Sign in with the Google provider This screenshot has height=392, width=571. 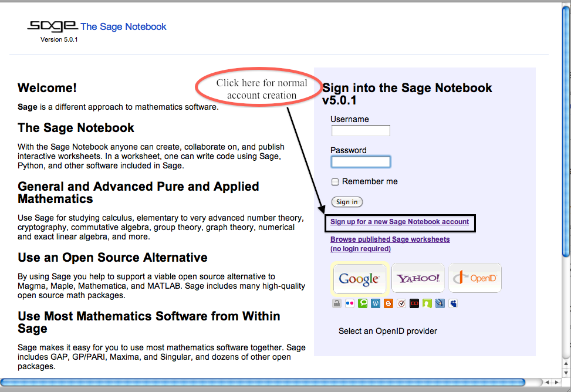(359, 278)
